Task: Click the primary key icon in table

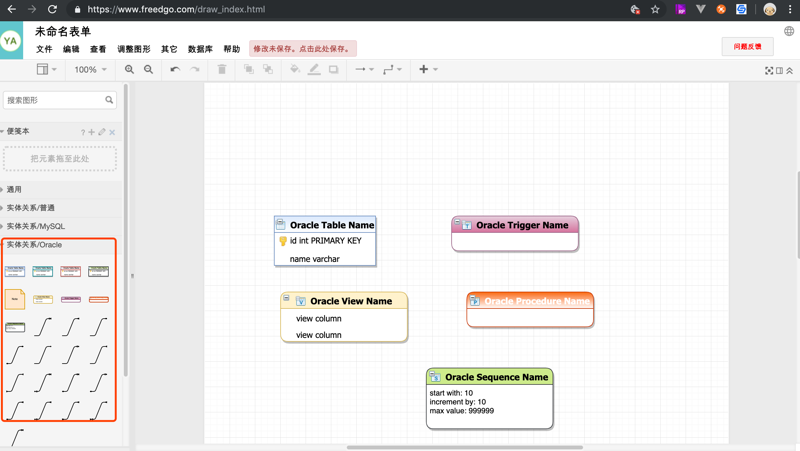Action: tap(283, 241)
